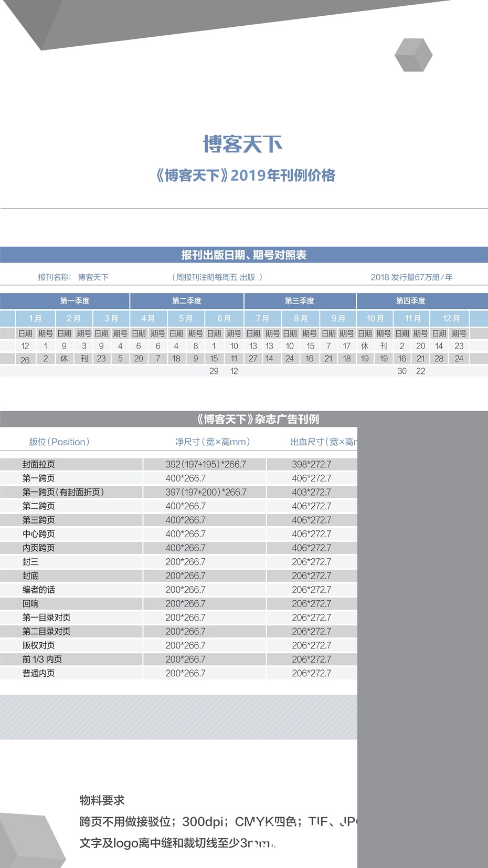Select the 第一跨页(有封面折页) row label
Image resolution: width=488 pixels, height=868 pixels.
pos(63,492)
